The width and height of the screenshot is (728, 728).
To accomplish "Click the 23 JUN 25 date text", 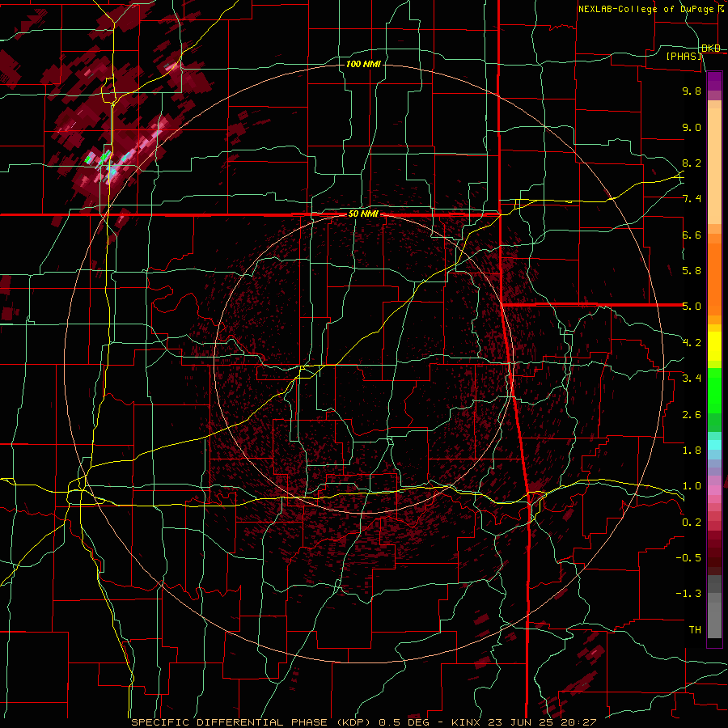I will click(x=522, y=722).
